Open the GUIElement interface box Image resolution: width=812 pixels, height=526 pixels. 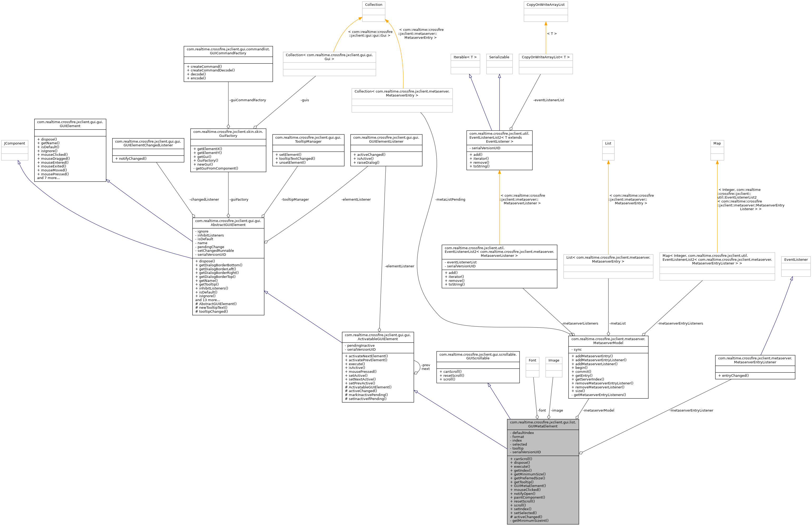[x=70, y=150]
